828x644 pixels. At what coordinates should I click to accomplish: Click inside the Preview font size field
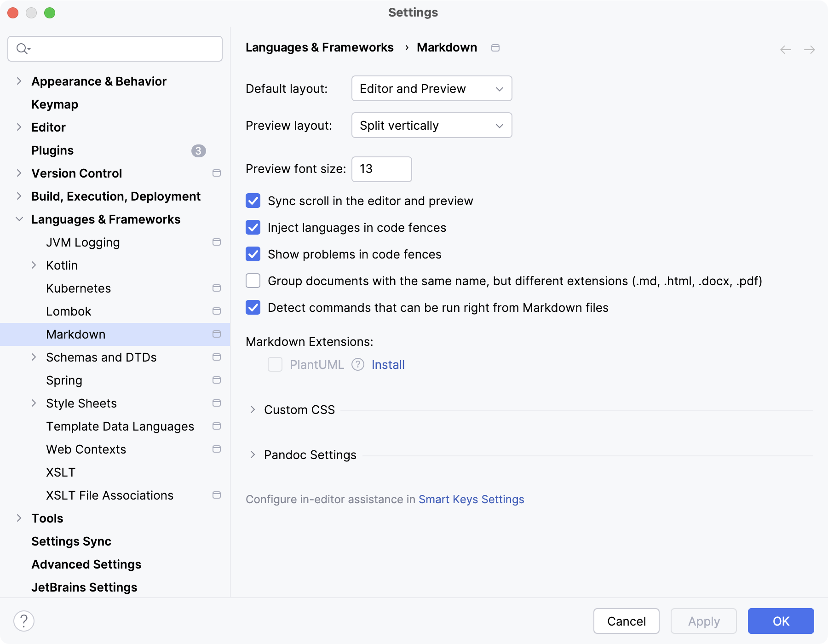381,169
